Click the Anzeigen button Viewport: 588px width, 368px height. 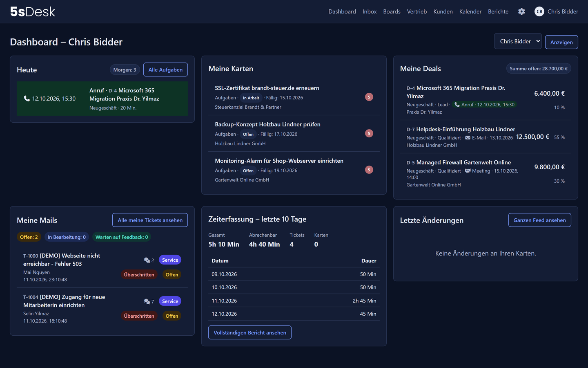[x=561, y=42]
